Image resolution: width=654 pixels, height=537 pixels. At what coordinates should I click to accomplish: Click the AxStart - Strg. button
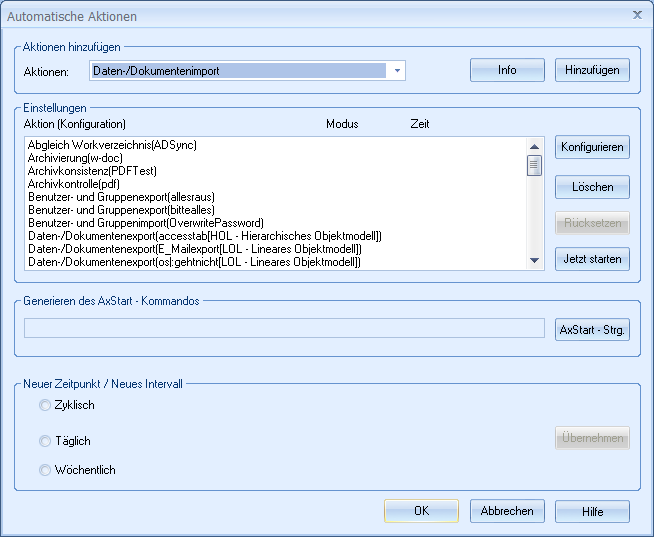pyautogui.click(x=592, y=329)
